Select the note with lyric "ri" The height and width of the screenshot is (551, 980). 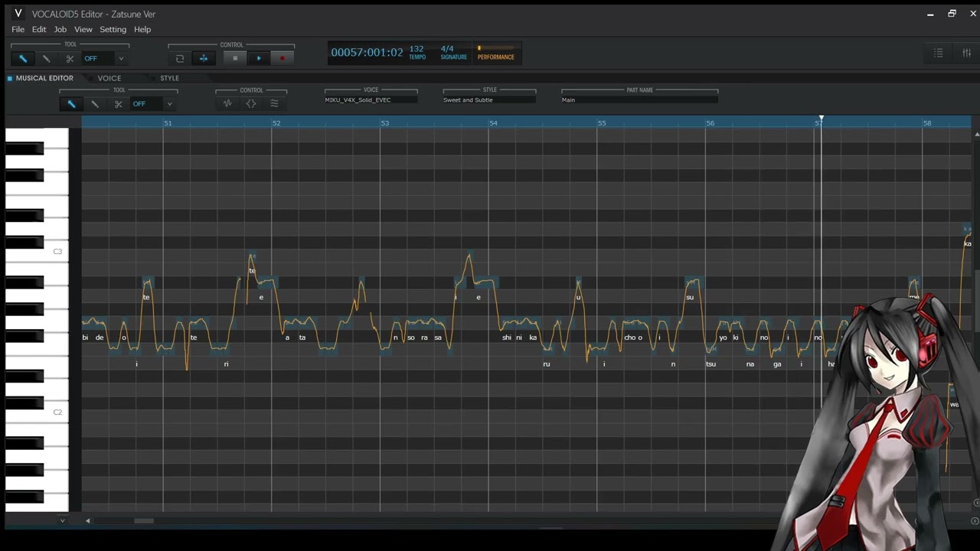[226, 364]
